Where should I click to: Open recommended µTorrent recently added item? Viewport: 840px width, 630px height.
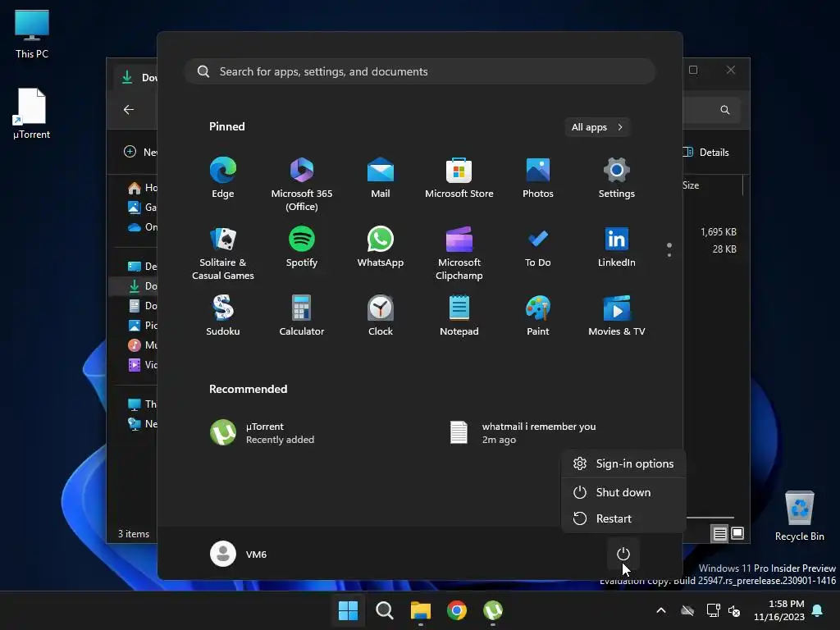pos(262,433)
